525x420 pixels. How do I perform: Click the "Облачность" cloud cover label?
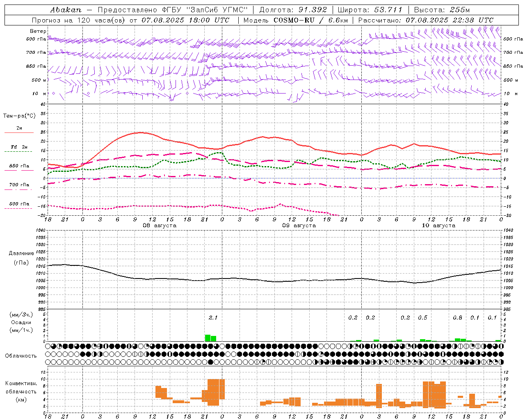coord(21,356)
